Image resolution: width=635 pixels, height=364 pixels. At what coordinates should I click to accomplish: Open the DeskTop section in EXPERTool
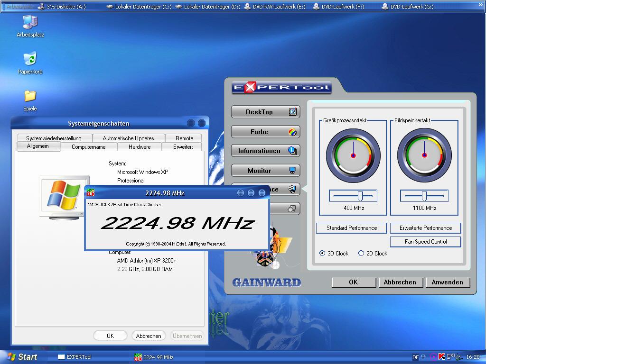266,112
